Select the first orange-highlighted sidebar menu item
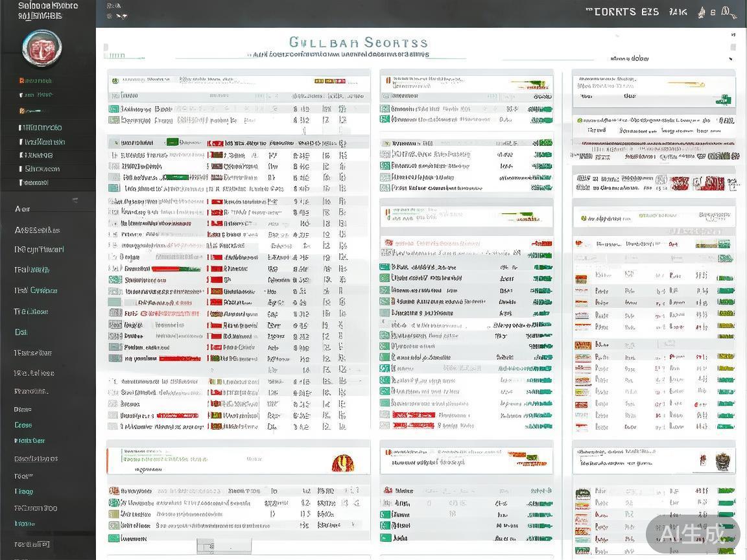 coord(36,81)
